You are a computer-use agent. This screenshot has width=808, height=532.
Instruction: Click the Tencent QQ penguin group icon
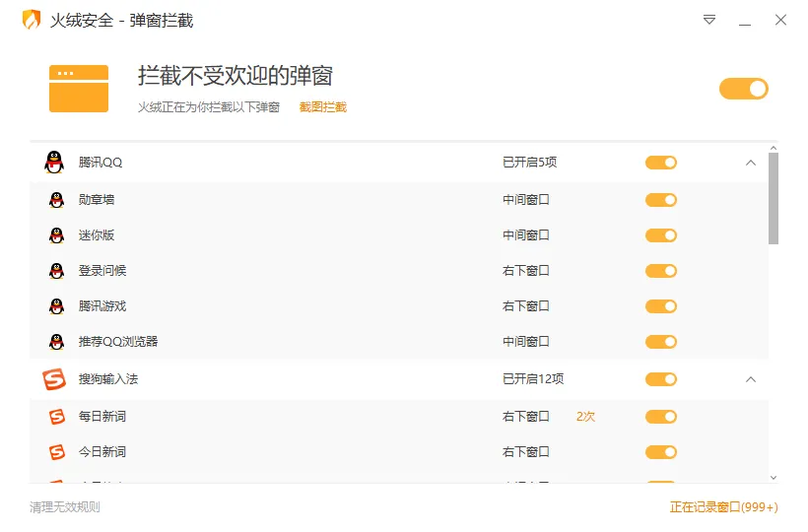coord(54,163)
